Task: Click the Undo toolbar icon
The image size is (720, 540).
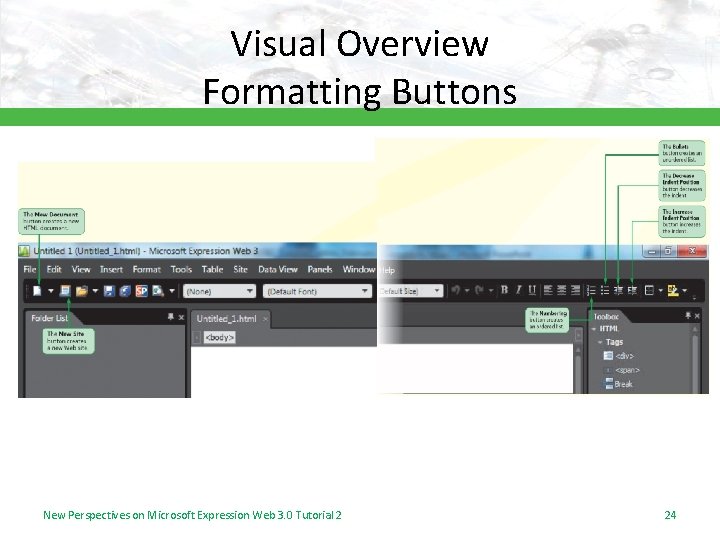Action: pos(456,290)
